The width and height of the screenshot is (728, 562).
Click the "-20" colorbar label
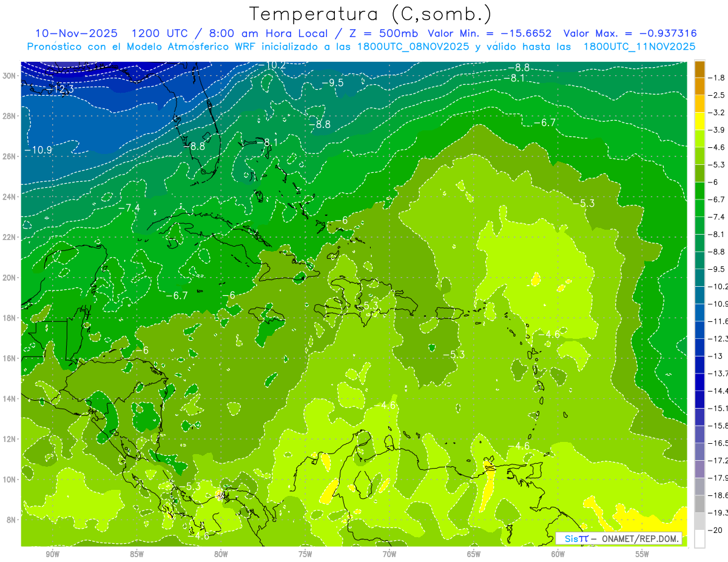715,530
